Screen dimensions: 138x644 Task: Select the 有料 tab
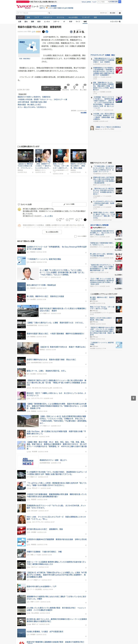pos(95,17)
